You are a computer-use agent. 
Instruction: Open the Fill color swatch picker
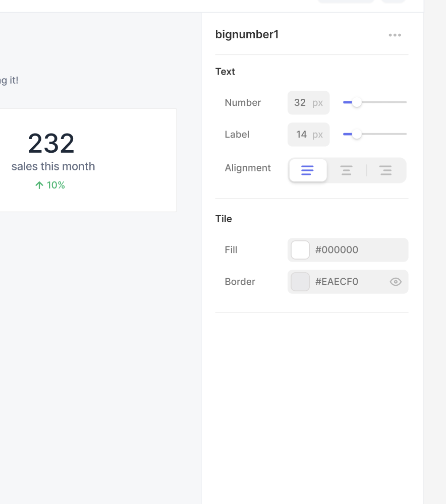pyautogui.click(x=300, y=249)
